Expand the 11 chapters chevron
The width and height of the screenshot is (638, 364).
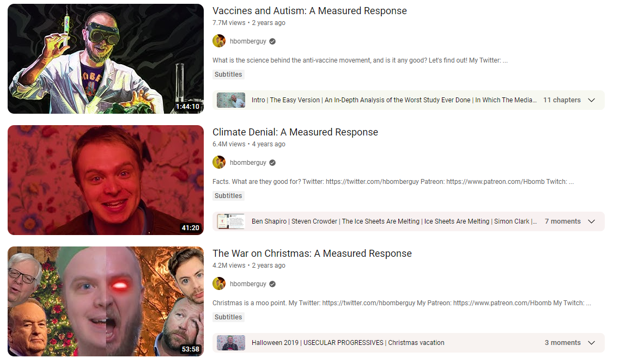[592, 100]
